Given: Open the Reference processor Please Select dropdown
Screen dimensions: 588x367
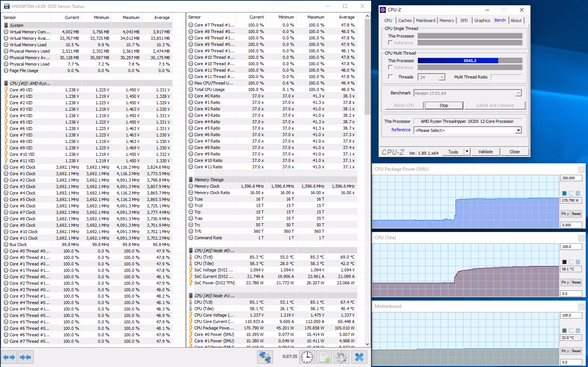Looking at the screenshot, I should [518, 130].
